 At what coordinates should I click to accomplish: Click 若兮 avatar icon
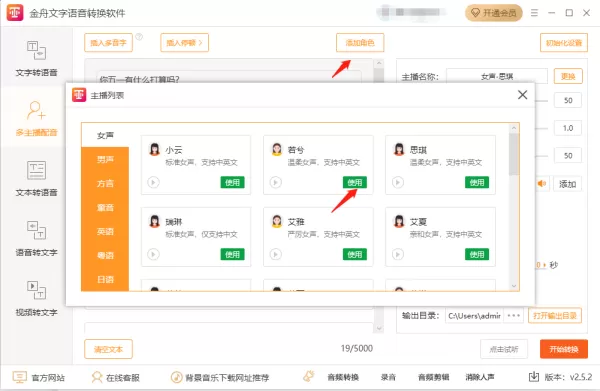pyautogui.click(x=277, y=149)
